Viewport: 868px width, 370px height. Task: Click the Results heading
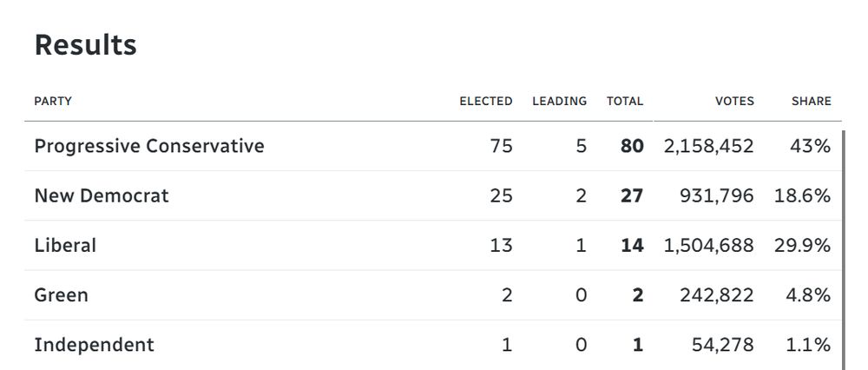click(85, 45)
